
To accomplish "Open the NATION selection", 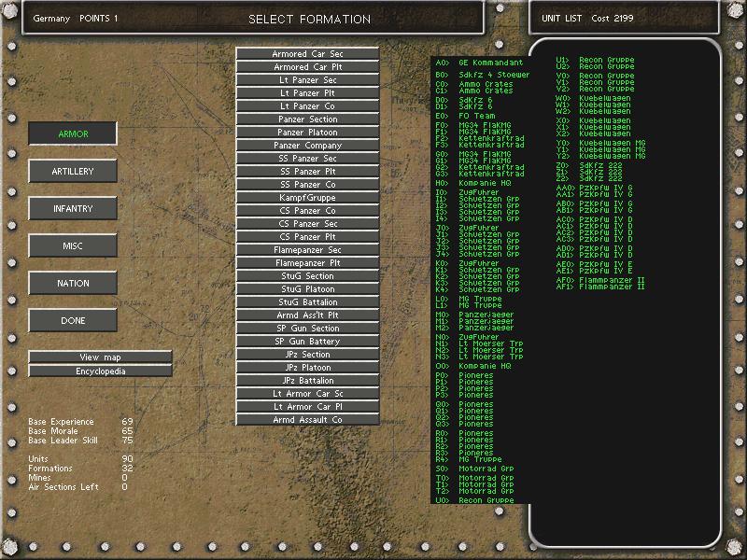I will (x=73, y=284).
